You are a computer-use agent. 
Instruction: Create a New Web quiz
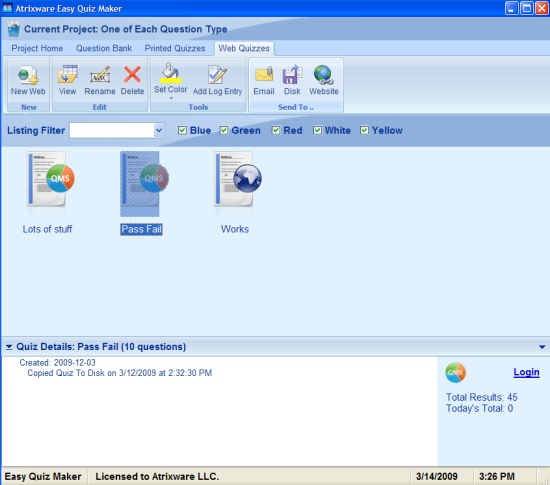[x=28, y=80]
